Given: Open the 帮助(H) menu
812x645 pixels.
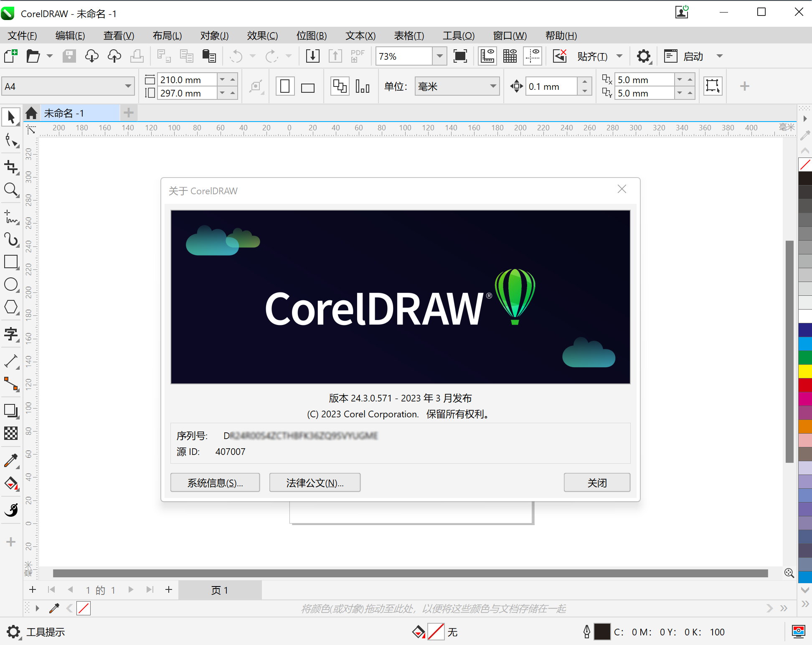Looking at the screenshot, I should pyautogui.click(x=561, y=36).
